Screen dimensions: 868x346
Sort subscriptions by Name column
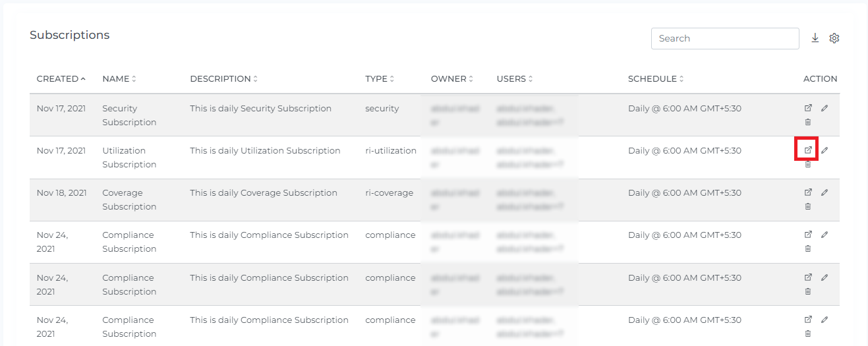119,78
